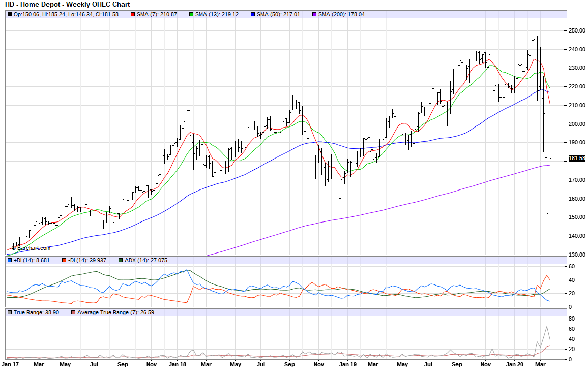Click the True Range: 38.90 label

tap(37, 312)
